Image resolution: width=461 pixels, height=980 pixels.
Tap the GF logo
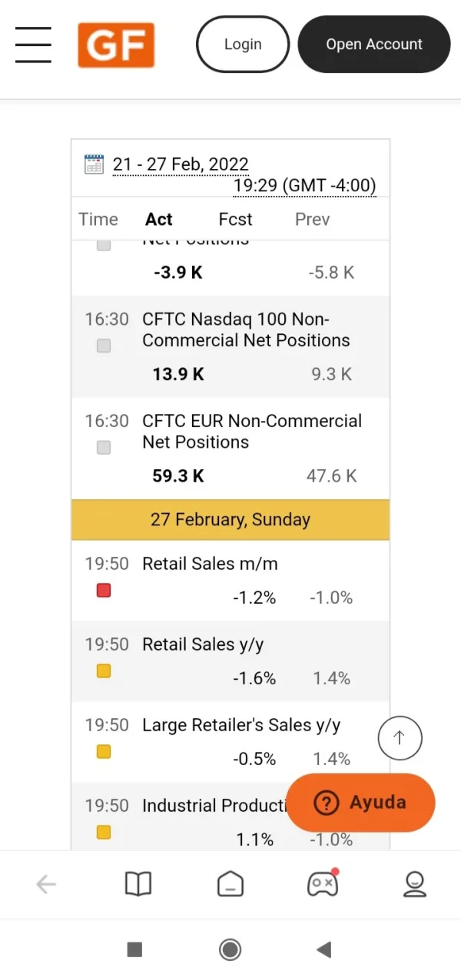pos(116,45)
